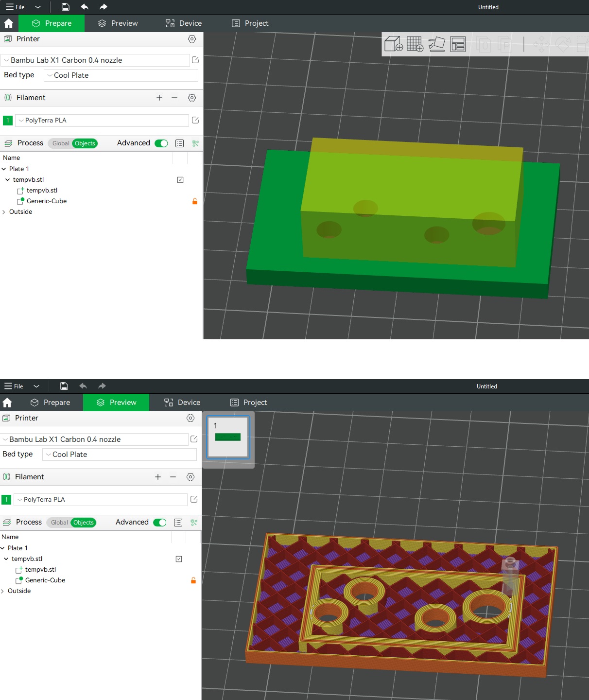The height and width of the screenshot is (700, 589).
Task: Open Filament settings gear in the Preview-view window
Action: 191,477
